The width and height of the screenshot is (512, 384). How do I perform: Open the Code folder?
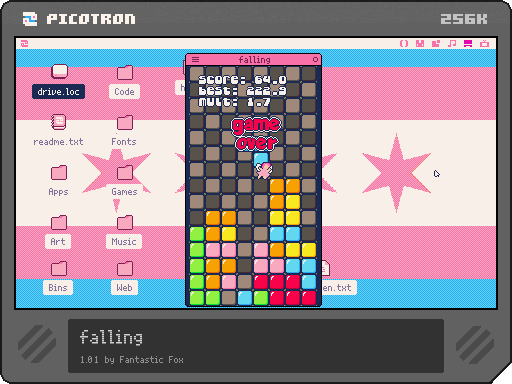(125, 81)
